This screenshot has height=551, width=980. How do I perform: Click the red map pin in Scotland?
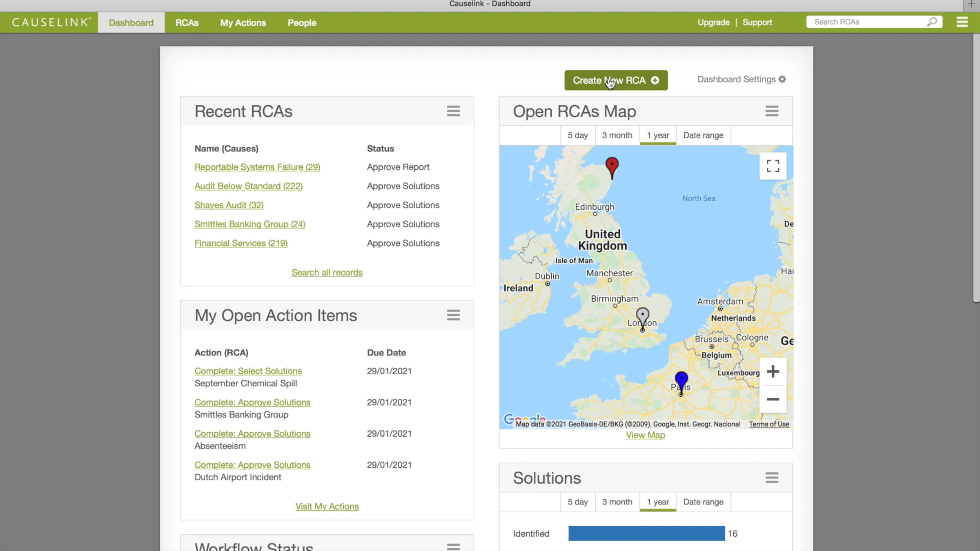pyautogui.click(x=612, y=166)
